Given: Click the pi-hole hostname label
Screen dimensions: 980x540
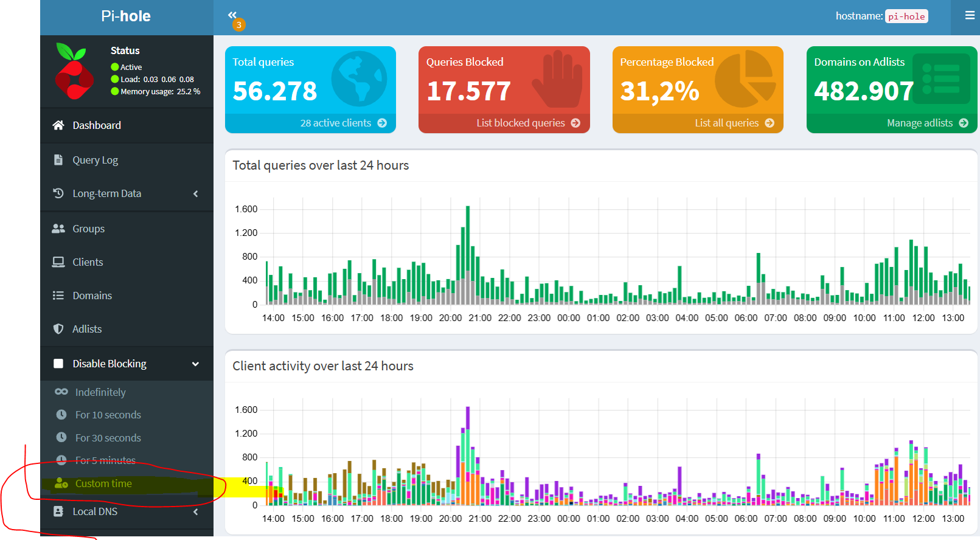Looking at the screenshot, I should [x=906, y=16].
